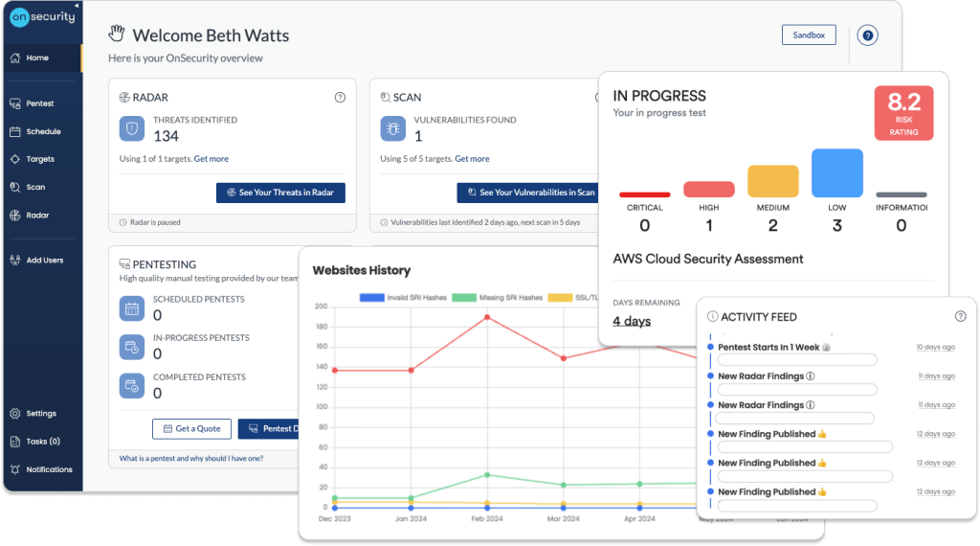Click the Scheduled Pentests calendar icon
980x546 pixels.
click(132, 308)
